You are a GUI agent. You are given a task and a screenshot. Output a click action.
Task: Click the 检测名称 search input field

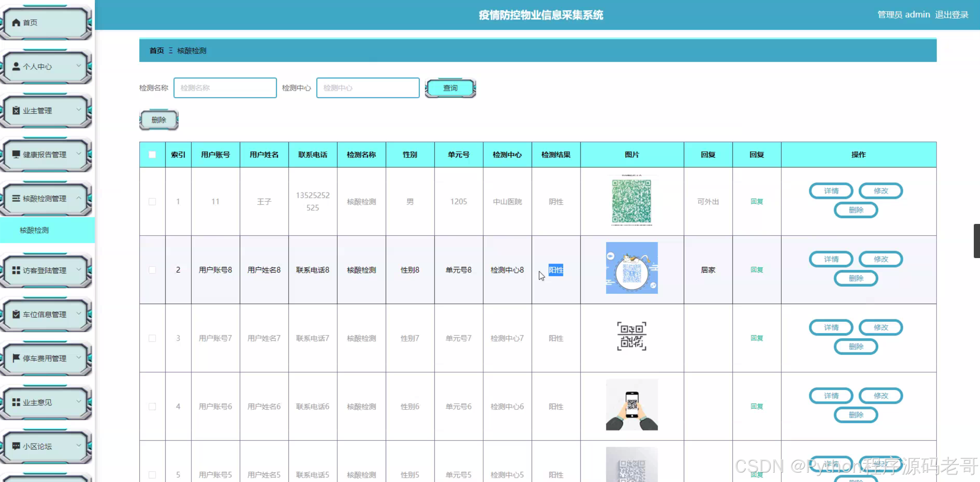(x=225, y=88)
